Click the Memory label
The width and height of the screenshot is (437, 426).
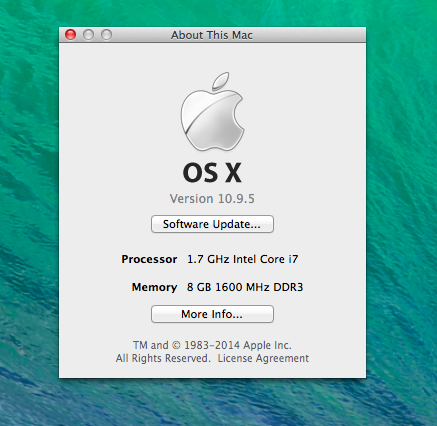154,287
